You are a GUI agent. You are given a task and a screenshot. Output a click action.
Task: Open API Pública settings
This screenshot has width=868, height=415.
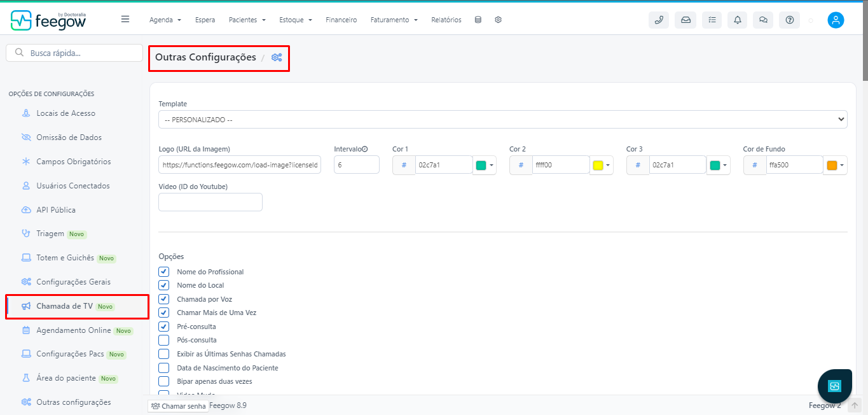[56, 210]
